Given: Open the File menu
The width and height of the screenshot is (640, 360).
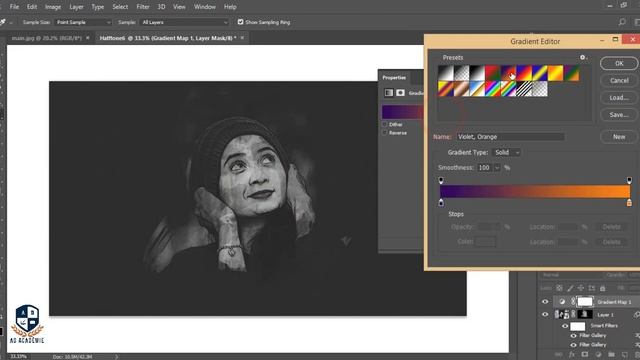Looking at the screenshot, I should point(14,7).
